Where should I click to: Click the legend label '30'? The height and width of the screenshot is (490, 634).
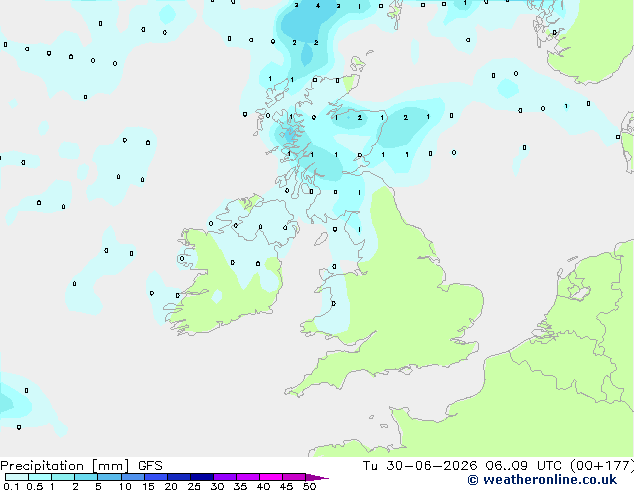click(x=217, y=486)
